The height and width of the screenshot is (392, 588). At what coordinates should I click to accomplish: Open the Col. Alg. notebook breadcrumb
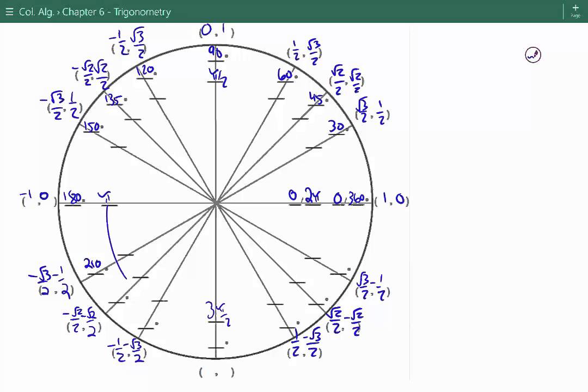[36, 12]
